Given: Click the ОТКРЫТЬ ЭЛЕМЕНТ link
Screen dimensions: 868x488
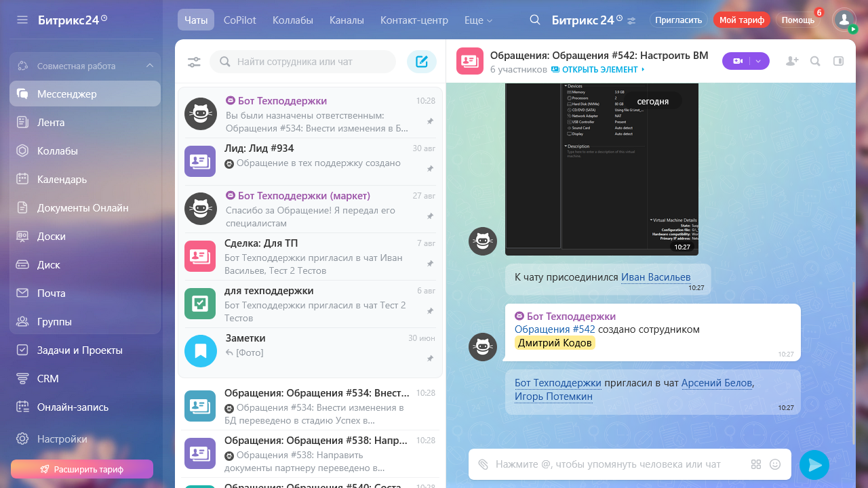Looking at the screenshot, I should 597,70.
